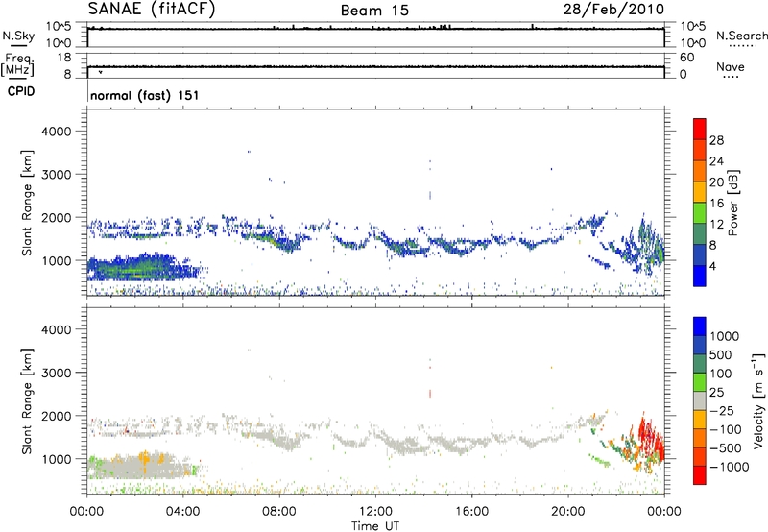Click the red bottom Velocity colorbar segment

(700, 475)
